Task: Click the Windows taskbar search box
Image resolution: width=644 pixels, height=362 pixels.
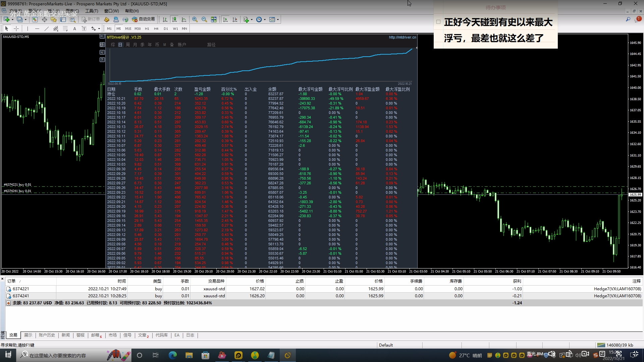Action: [57, 355]
